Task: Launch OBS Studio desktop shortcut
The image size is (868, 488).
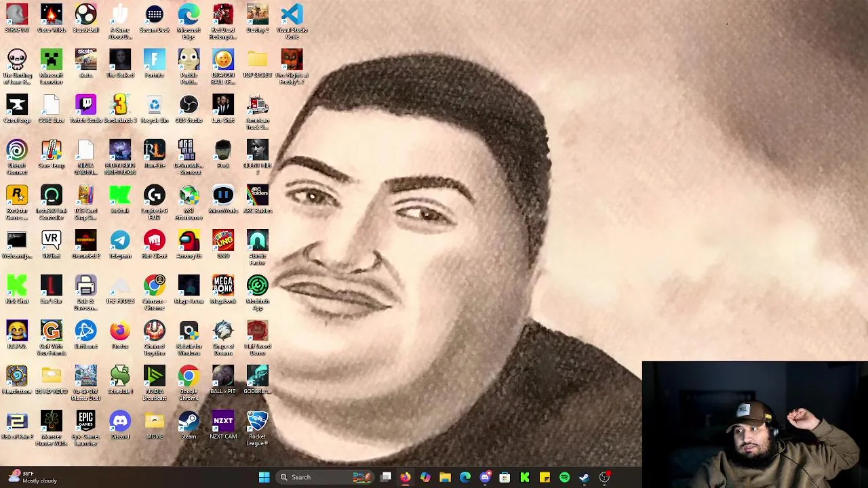Action: pos(189,109)
